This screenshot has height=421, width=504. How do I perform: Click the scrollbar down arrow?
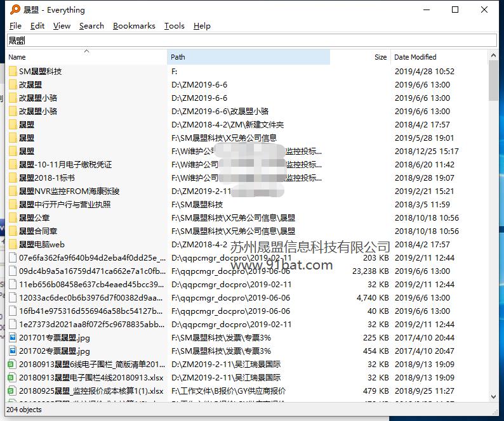[x=493, y=397]
